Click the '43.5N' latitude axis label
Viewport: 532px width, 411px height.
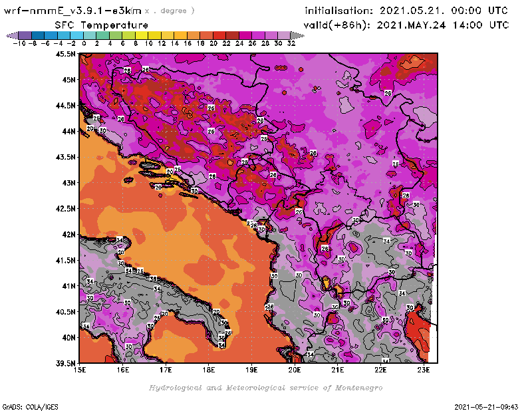(x=65, y=157)
